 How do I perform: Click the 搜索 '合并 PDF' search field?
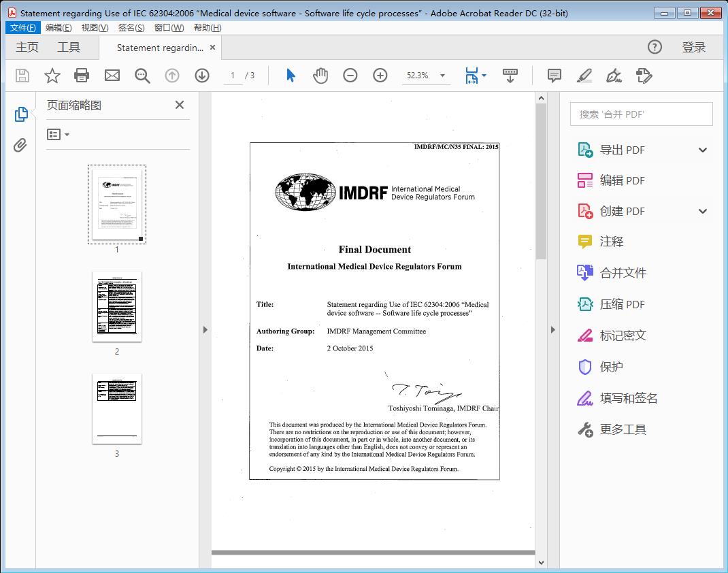[x=641, y=114]
